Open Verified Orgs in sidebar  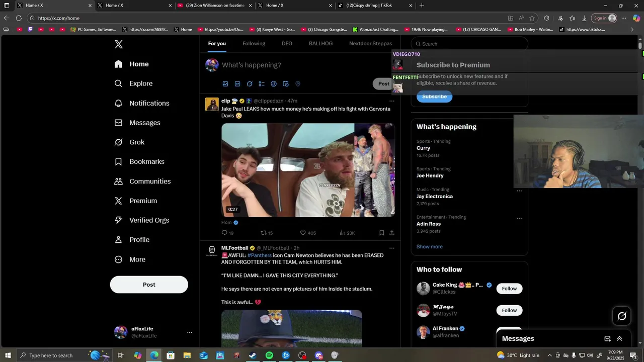141,220
